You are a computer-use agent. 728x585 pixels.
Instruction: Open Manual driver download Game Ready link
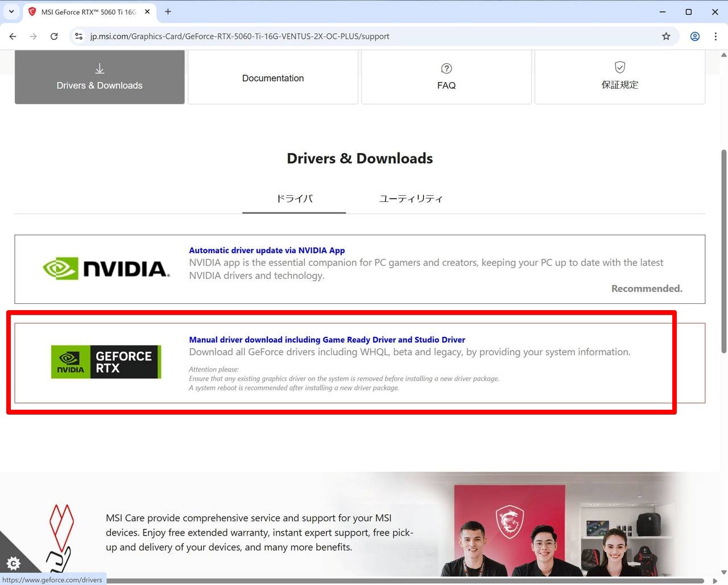[x=327, y=340]
